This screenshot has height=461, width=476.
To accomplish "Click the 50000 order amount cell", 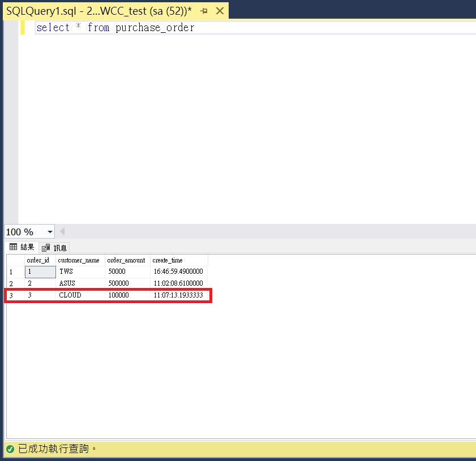I will [x=127, y=272].
